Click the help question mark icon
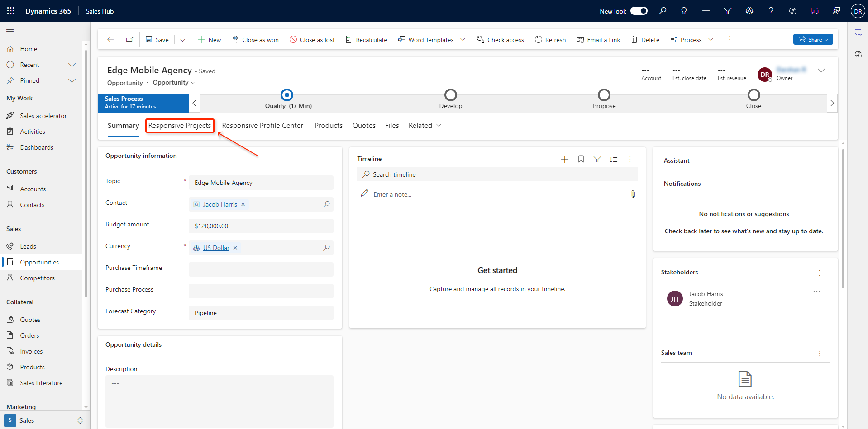 pos(771,11)
